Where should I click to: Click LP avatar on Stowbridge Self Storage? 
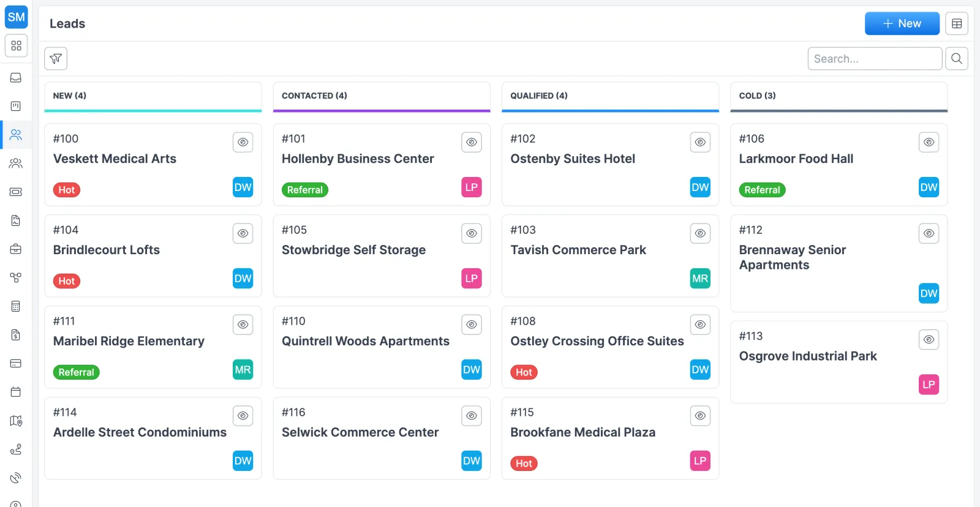[x=472, y=279]
